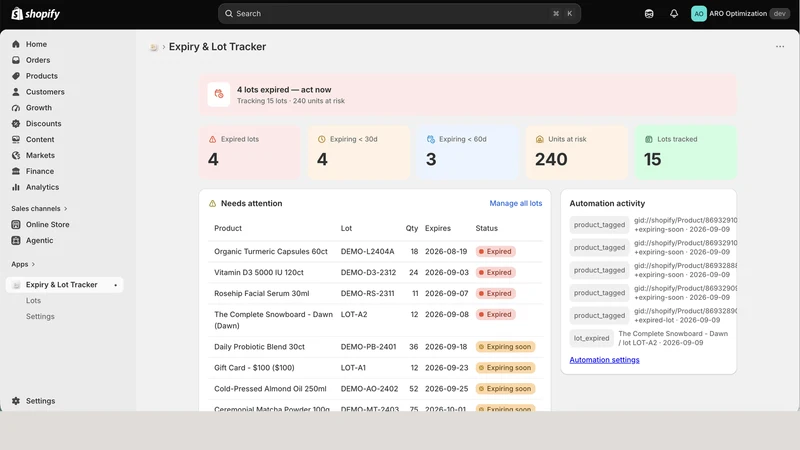The height and width of the screenshot is (450, 800).
Task: Open the notifications bell
Action: [674, 14]
